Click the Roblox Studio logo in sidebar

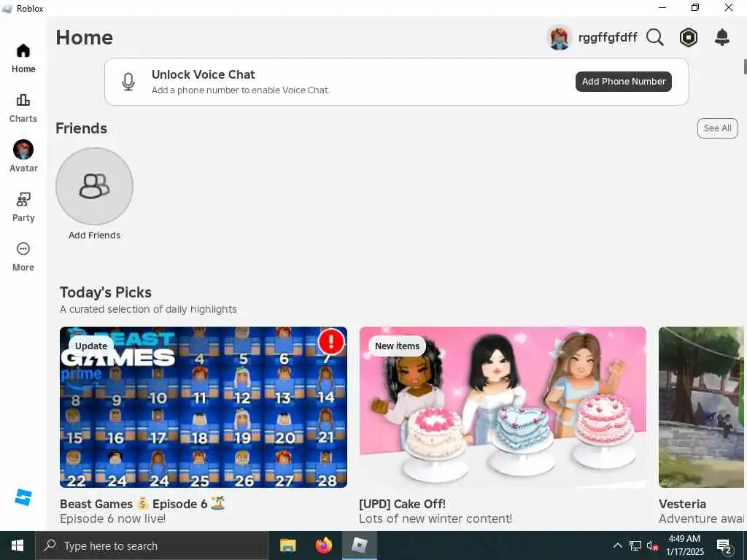23,497
